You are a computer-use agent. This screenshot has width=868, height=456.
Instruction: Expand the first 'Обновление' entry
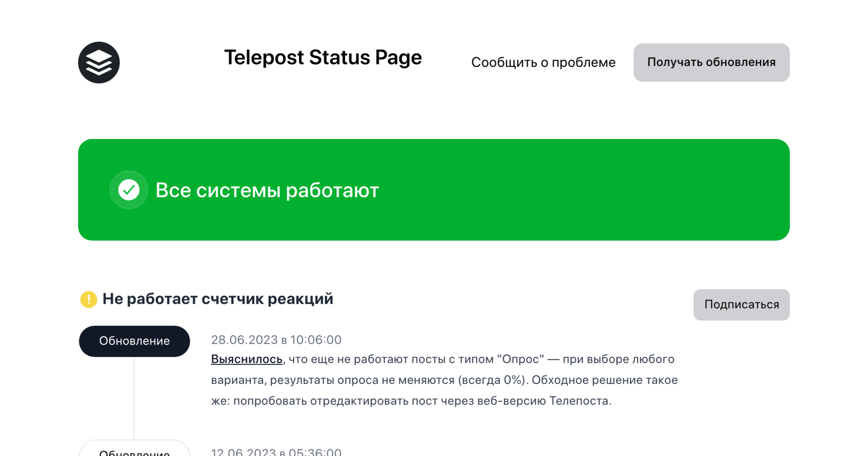point(134,341)
